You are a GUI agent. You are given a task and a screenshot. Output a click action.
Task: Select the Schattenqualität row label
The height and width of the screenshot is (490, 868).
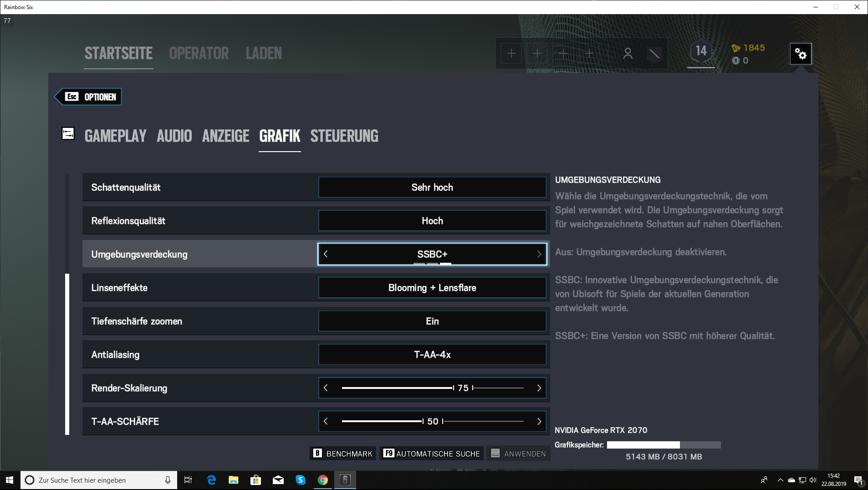click(126, 187)
